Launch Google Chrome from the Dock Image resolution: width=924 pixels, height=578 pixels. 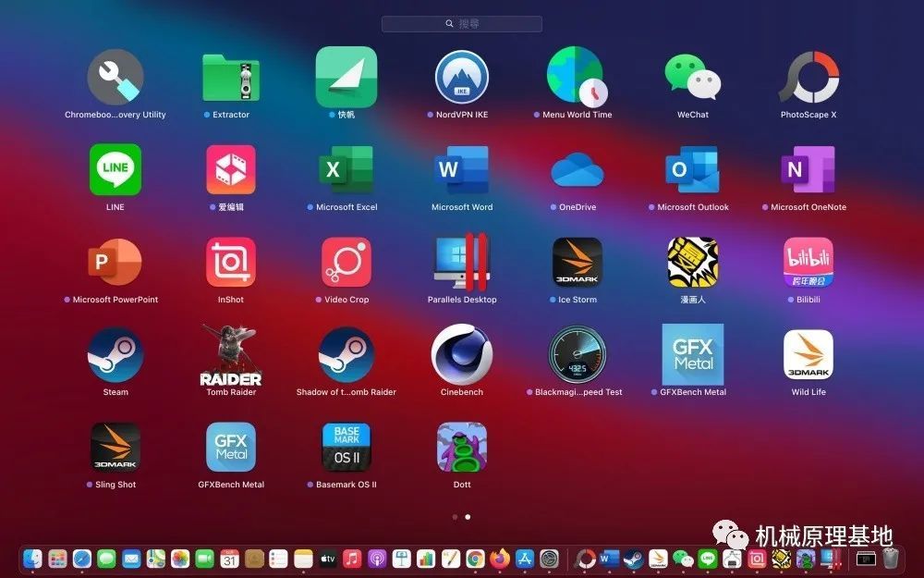coord(475,558)
